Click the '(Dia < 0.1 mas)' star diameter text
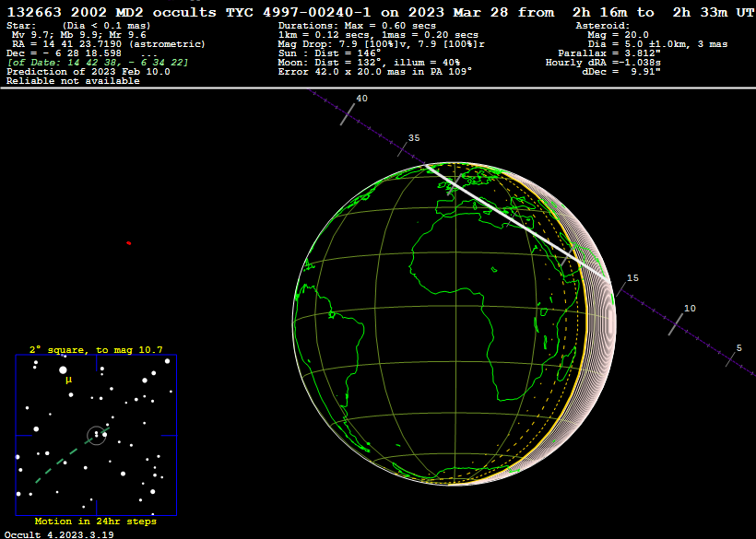This screenshot has height=539, width=756. point(107,26)
